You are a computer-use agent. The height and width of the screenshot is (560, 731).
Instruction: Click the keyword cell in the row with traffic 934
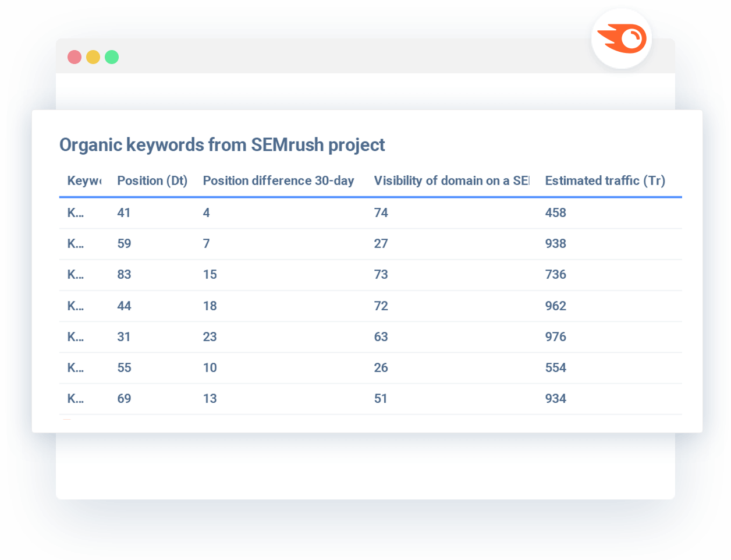(x=76, y=398)
